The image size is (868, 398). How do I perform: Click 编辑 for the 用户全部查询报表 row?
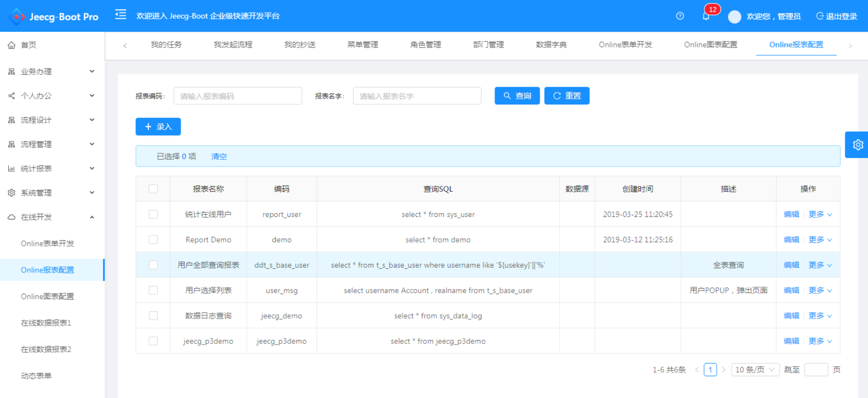[x=791, y=265]
